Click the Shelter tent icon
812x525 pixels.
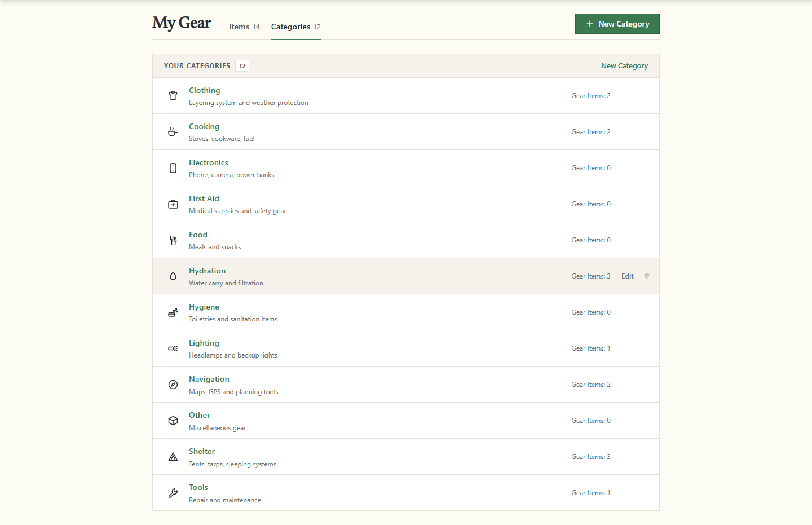pos(173,457)
